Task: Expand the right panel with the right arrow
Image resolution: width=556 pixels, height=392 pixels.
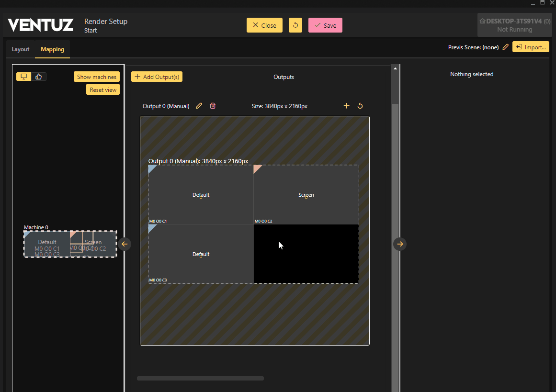Action: click(x=400, y=244)
